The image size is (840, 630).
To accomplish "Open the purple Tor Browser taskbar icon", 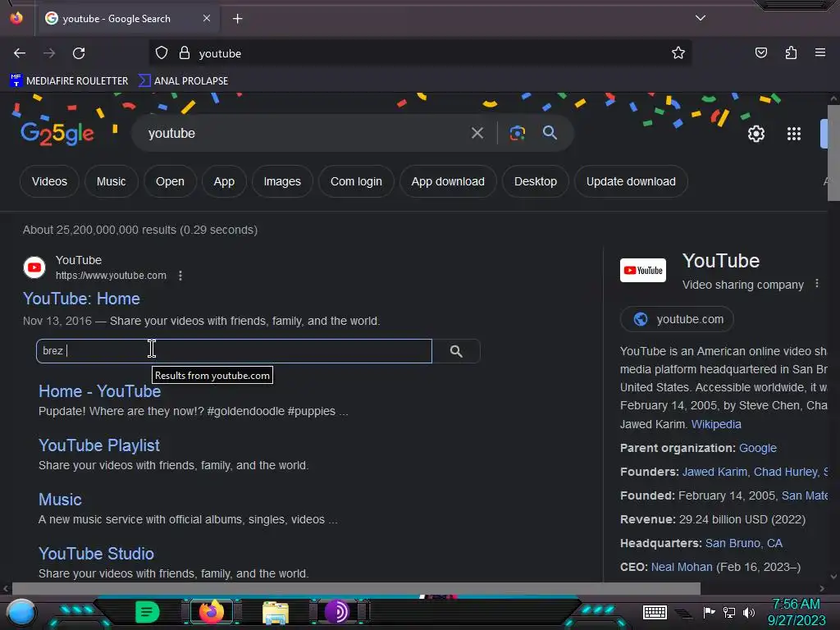I will pos(337,612).
